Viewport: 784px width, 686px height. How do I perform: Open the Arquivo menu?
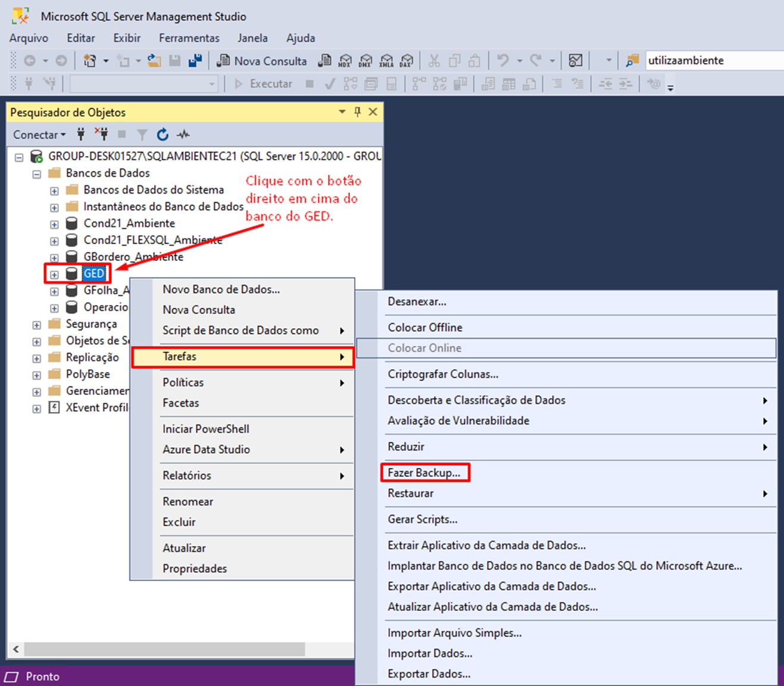tap(29, 38)
